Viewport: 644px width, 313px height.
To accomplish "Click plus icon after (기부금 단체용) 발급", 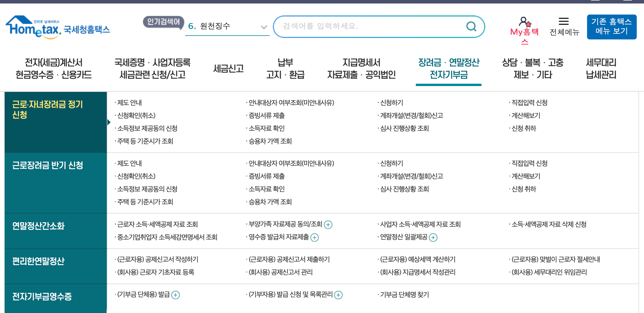I will click(x=175, y=295).
